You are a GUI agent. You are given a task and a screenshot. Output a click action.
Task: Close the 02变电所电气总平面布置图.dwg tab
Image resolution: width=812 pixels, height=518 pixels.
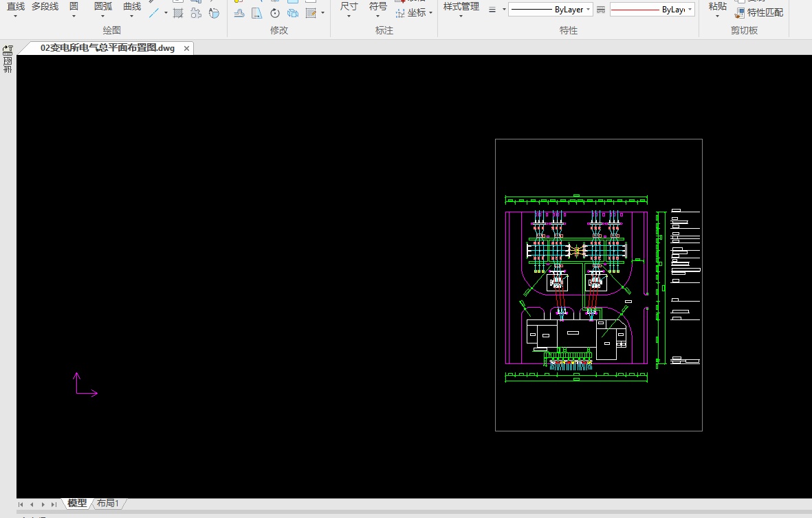[x=186, y=48]
